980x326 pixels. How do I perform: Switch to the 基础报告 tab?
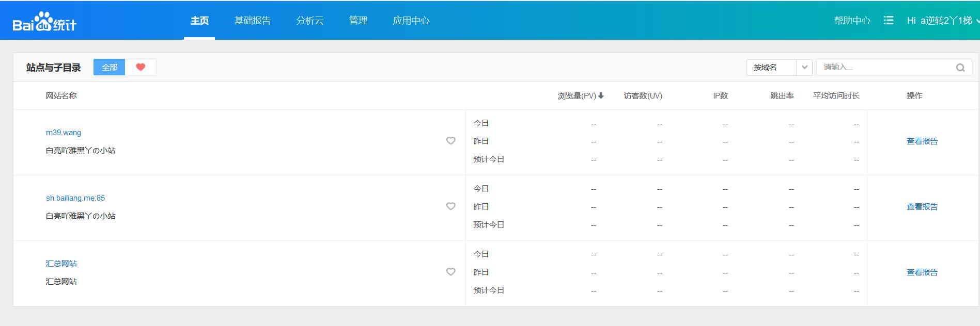tap(253, 21)
